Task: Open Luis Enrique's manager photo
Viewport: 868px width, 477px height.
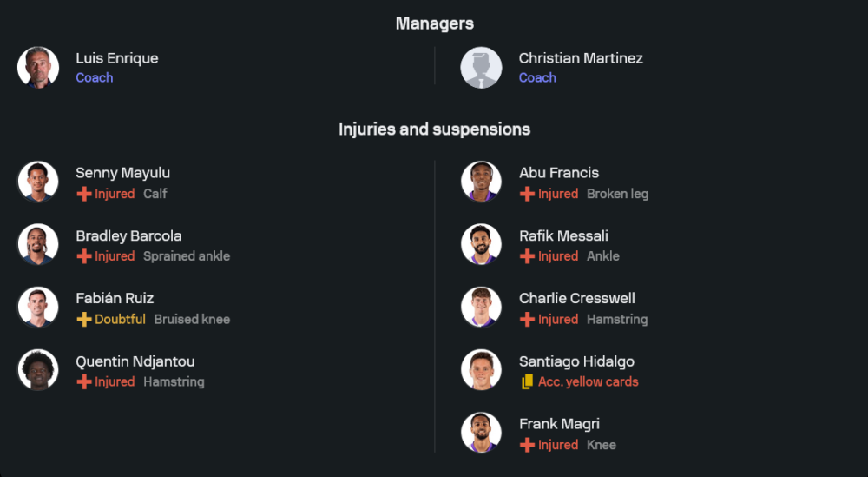Action: click(38, 68)
